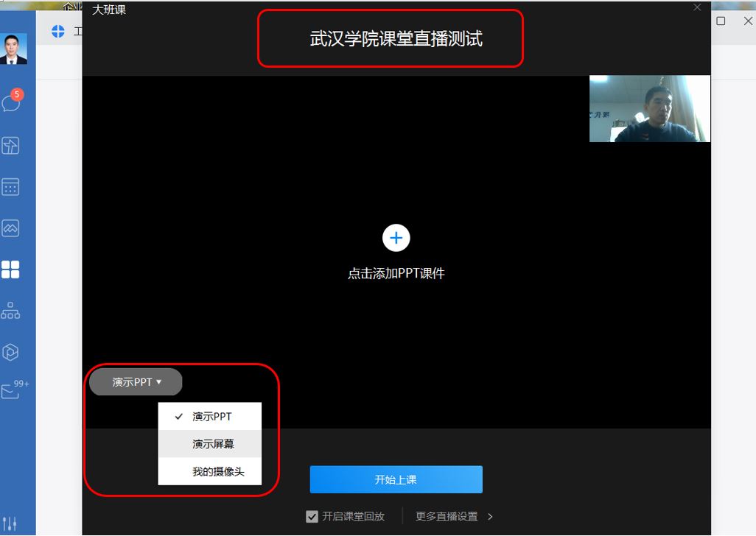Click the 武汉学院课堂直播测试 title text
Image resolution: width=756 pixels, height=536 pixels.
coord(396,39)
